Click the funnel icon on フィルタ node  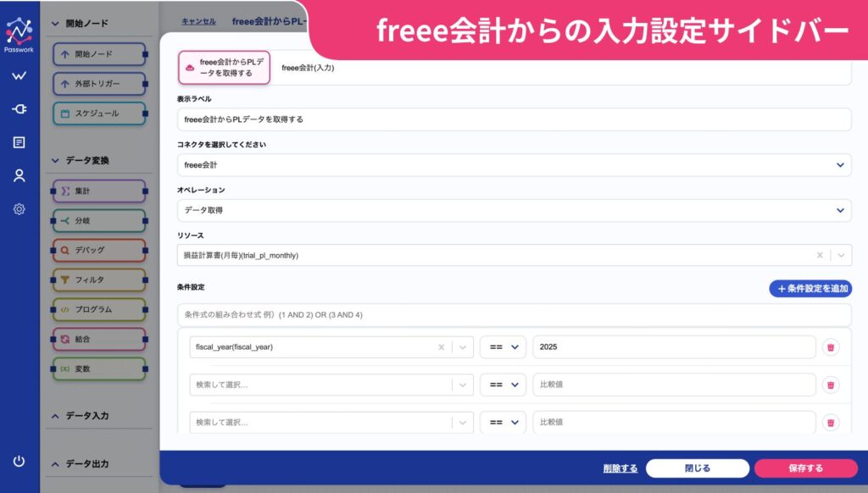[65, 280]
